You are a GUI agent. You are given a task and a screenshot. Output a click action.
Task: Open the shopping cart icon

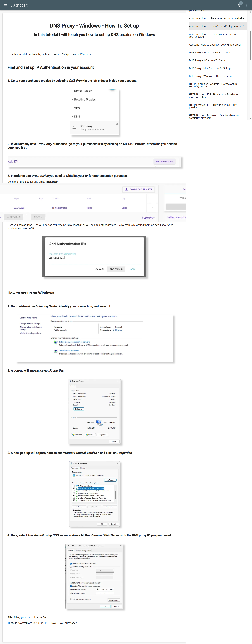pyautogui.click(x=238, y=5)
